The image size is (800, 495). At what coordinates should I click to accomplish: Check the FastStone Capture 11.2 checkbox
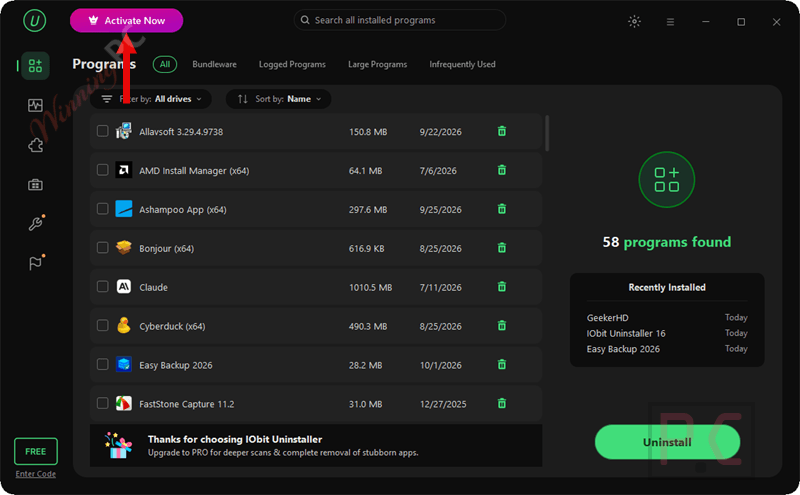[103, 403]
